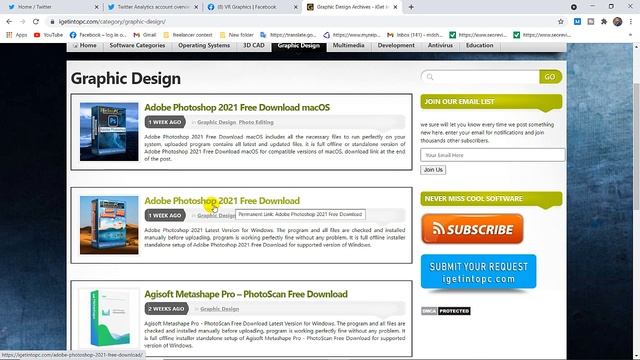
Task: Open a new browser tab
Action: click(411, 7)
